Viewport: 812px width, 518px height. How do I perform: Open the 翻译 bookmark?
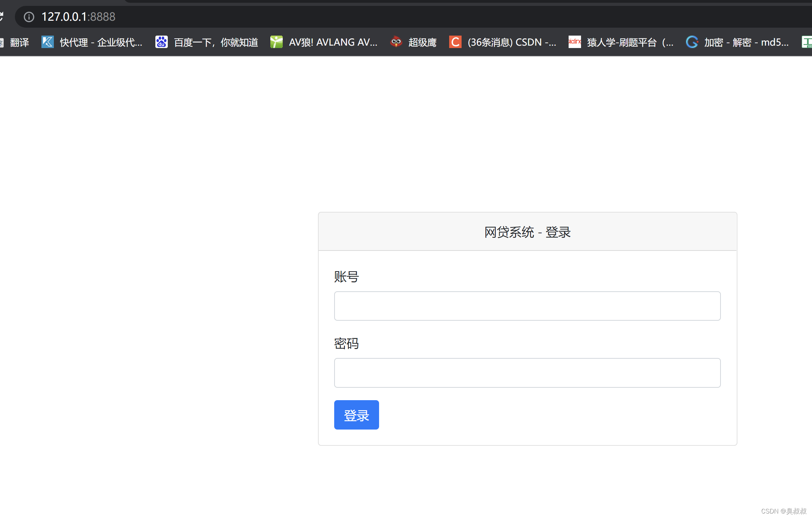click(x=19, y=42)
